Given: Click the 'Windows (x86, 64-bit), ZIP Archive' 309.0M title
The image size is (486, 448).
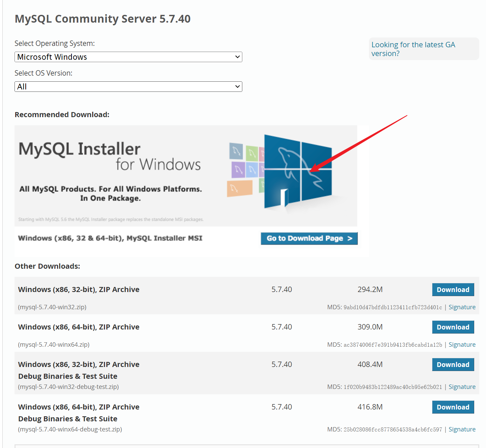Looking at the screenshot, I should point(79,327).
